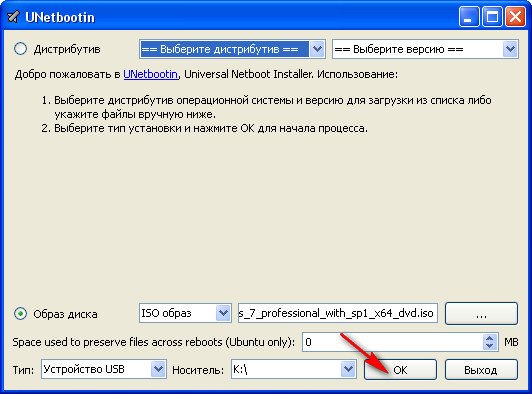The width and height of the screenshot is (532, 394).
Task: Expand the ISO образ type dropdown
Action: (185, 313)
